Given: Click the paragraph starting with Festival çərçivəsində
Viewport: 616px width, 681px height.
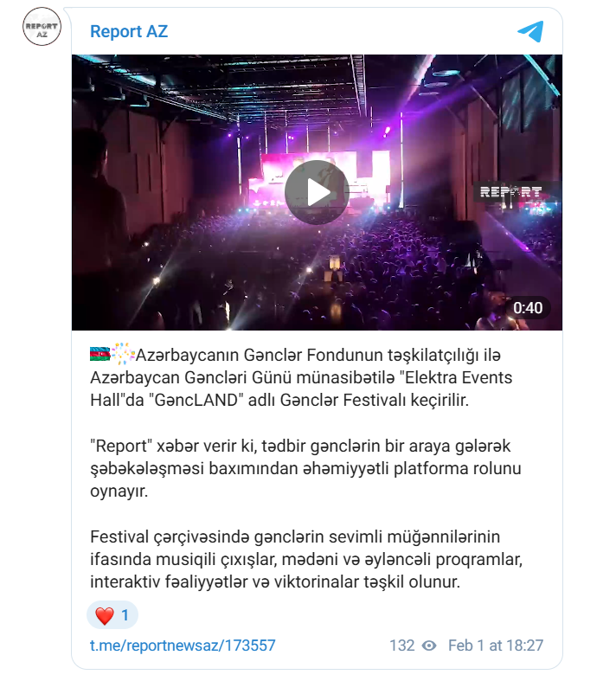Looking at the screenshot, I should tap(306, 559).
